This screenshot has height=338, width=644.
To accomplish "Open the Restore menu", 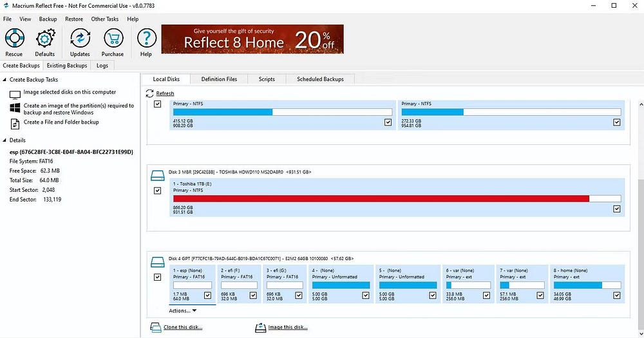I will point(74,19).
